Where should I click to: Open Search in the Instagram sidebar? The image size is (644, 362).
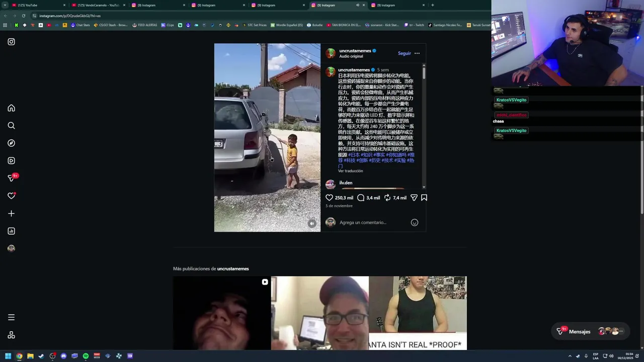click(x=11, y=126)
